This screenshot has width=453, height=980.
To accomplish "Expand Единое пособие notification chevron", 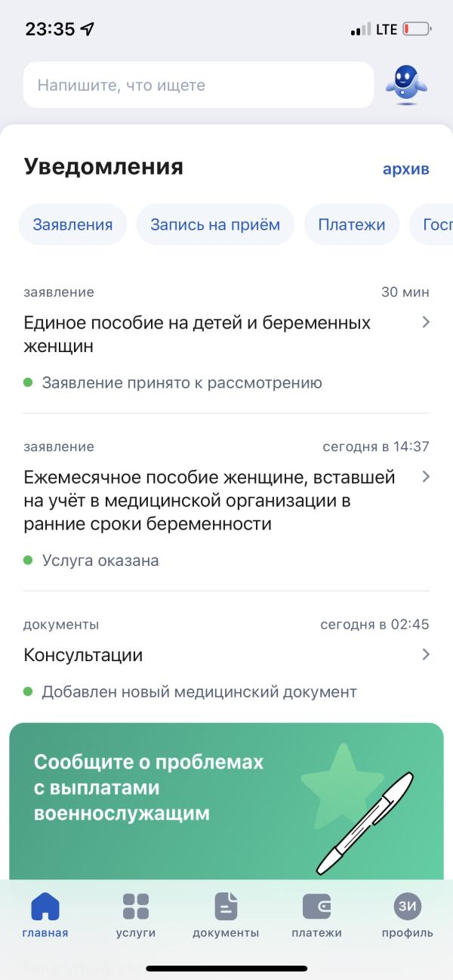I will click(426, 323).
